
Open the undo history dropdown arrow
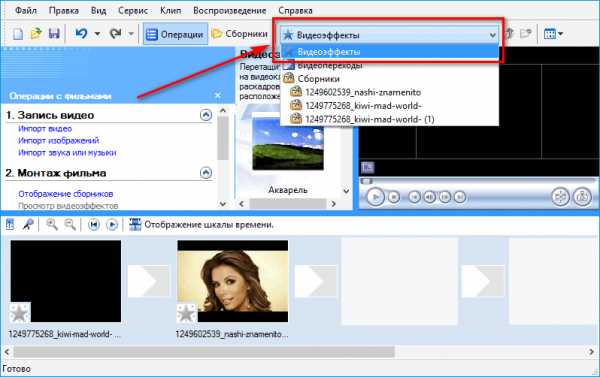tap(97, 34)
